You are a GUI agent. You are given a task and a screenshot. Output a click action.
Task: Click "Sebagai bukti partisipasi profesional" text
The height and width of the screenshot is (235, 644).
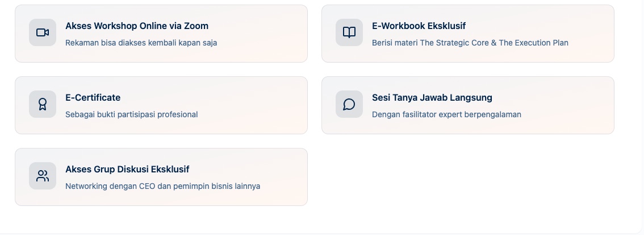coord(131,114)
